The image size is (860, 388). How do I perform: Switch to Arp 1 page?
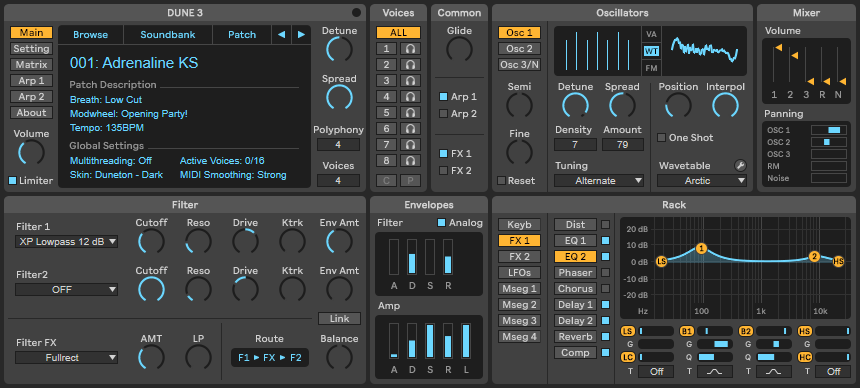pos(31,81)
